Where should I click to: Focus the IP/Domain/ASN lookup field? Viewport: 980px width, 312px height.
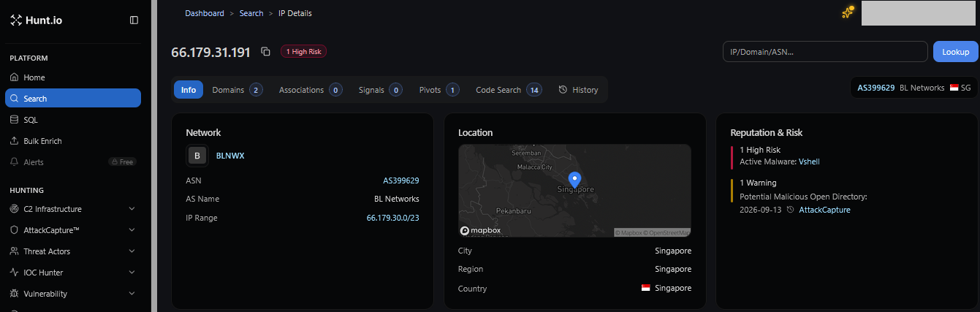pos(825,52)
